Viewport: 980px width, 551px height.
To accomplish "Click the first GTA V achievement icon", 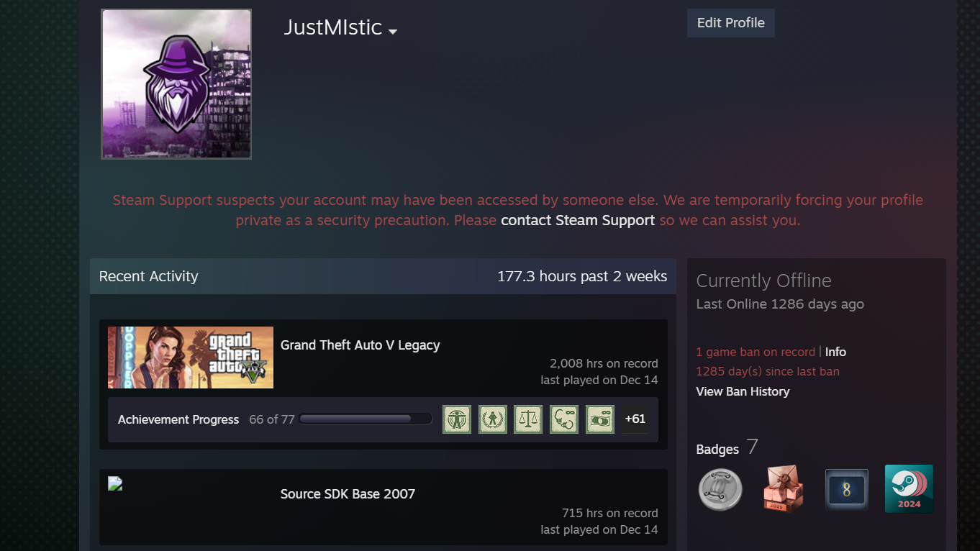I will point(457,419).
